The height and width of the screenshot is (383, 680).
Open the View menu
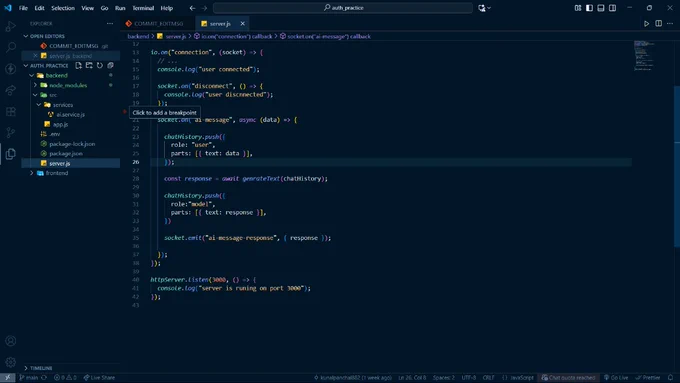click(88, 8)
